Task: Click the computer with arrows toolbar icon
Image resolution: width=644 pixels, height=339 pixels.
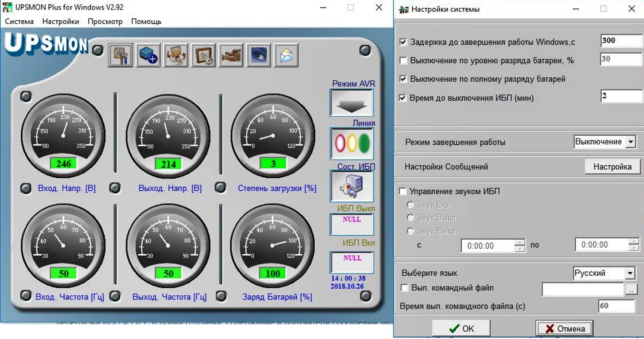Action: click(176, 55)
